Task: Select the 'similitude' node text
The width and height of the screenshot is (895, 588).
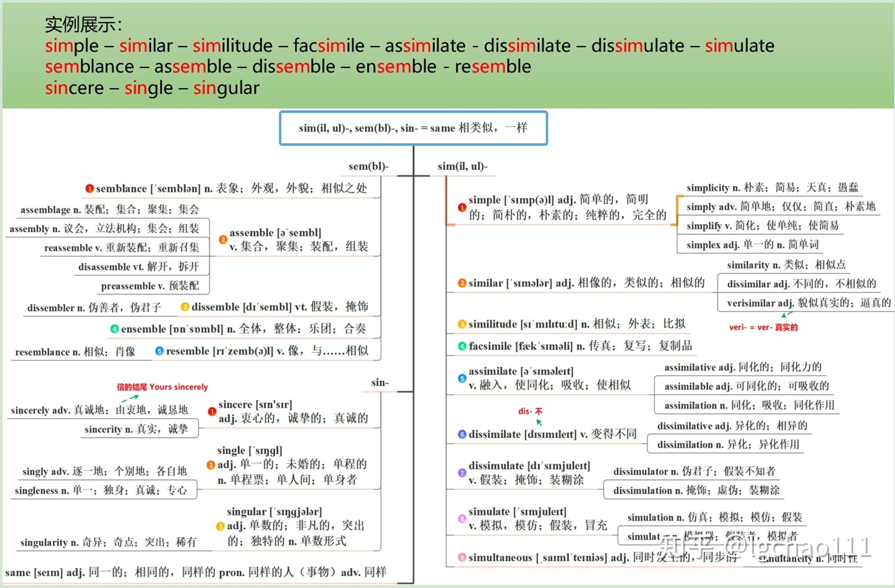Action: [577, 324]
